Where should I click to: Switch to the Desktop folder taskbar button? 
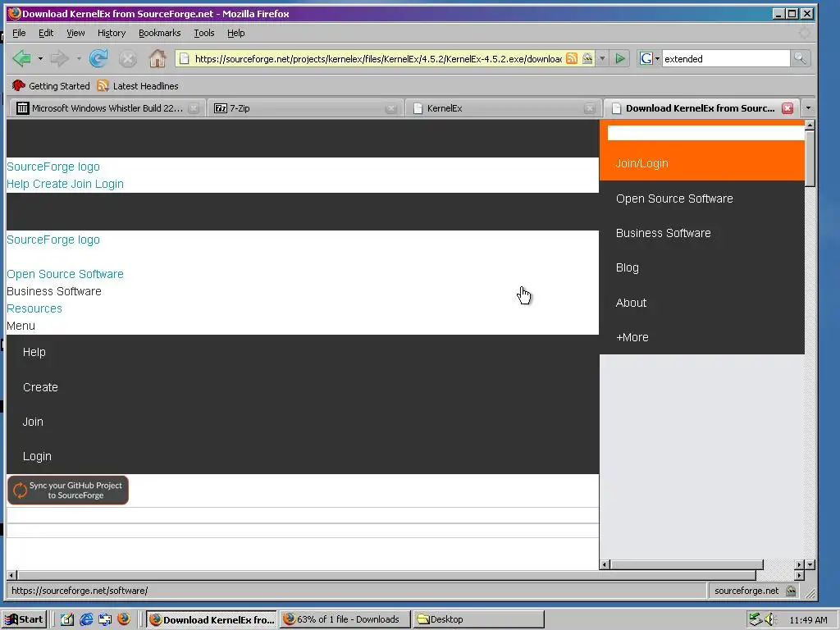pos(479,619)
